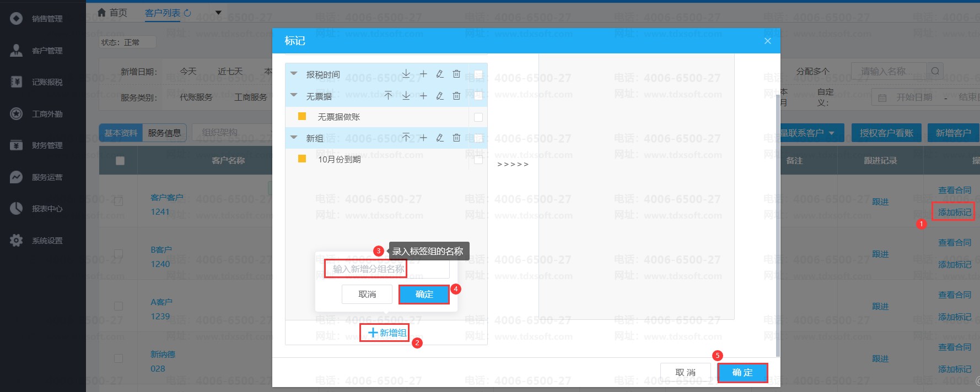Confirm the new group name with 确定
This screenshot has width=980, height=392.
(424, 295)
